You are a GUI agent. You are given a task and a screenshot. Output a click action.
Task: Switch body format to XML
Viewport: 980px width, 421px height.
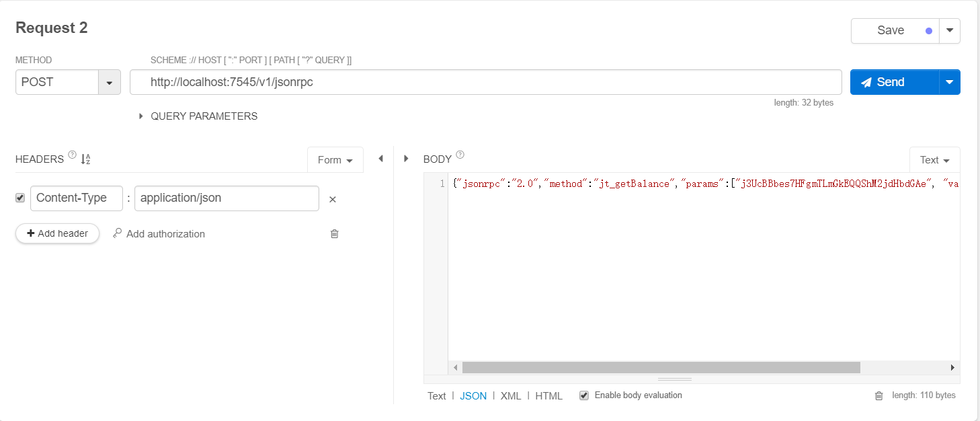(x=511, y=396)
